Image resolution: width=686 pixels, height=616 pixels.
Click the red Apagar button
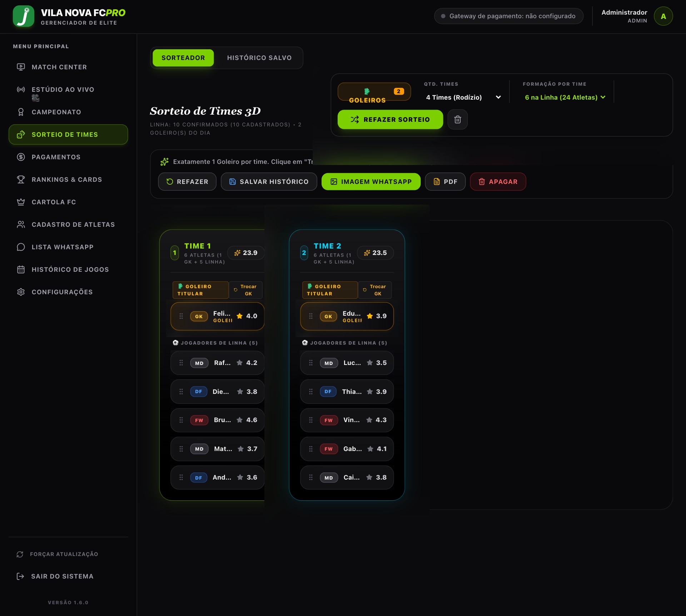pyautogui.click(x=498, y=182)
